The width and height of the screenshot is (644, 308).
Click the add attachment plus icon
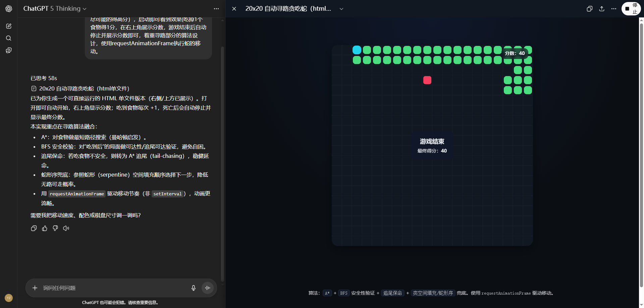click(35, 288)
